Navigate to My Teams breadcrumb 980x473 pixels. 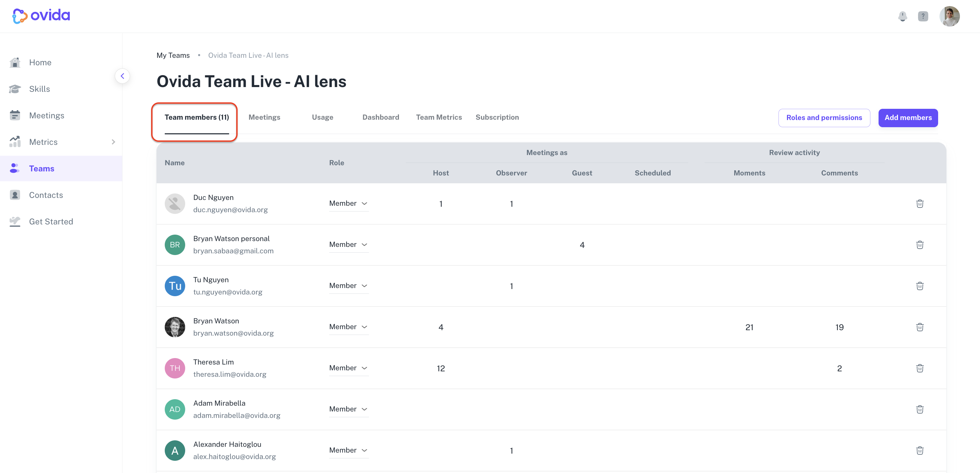(173, 55)
